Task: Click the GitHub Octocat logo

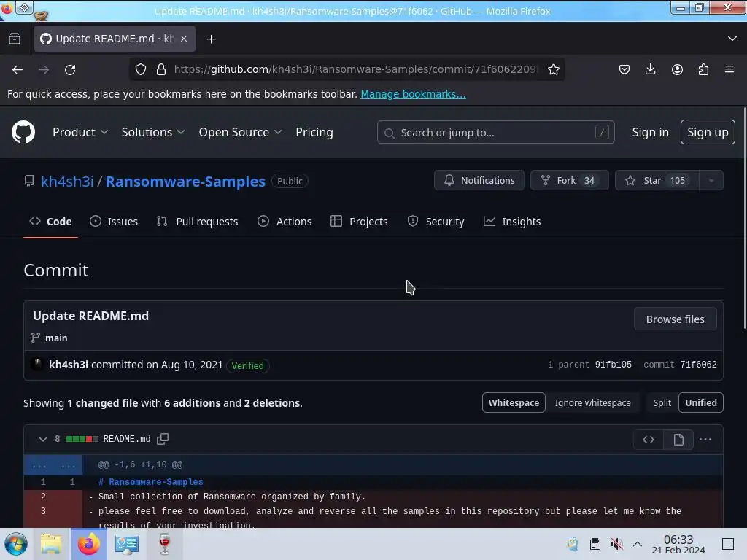Action: (x=23, y=132)
